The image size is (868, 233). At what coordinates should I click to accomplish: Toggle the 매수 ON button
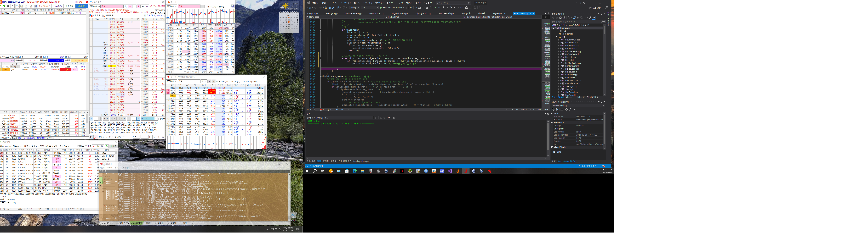point(69,6)
